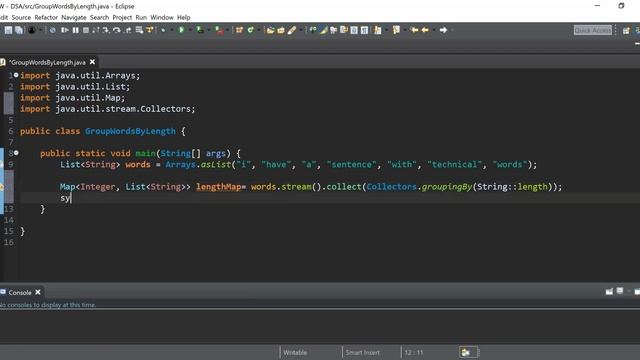Screen dimensions: 640x360
Task: Select the GroupWordsByLength.java editor tab
Action: pyautogui.click(x=47, y=62)
